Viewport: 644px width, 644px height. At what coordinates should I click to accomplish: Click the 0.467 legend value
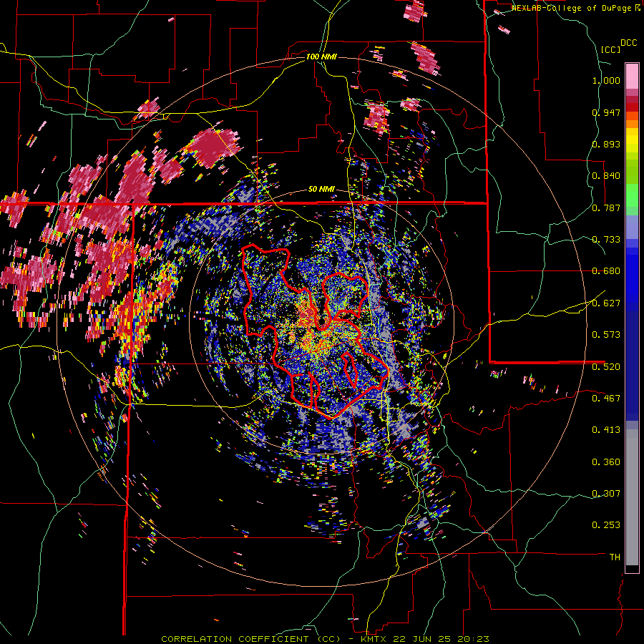[606, 398]
